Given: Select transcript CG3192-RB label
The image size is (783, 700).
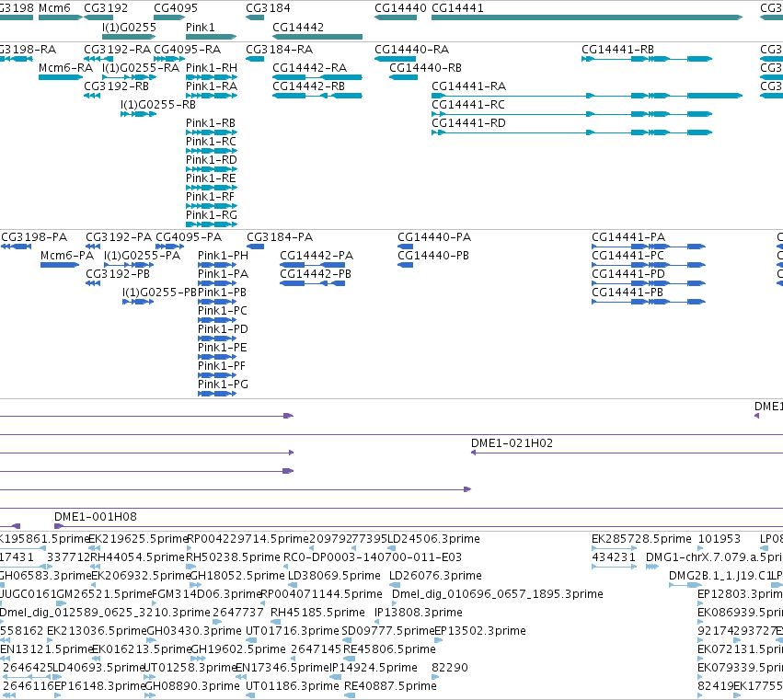Looking at the screenshot, I should [116, 86].
